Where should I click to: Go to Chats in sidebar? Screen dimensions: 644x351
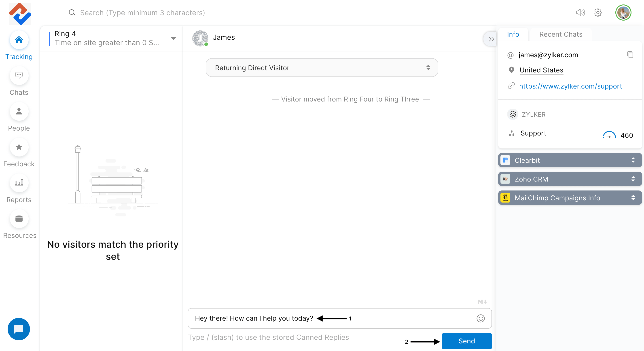pyautogui.click(x=19, y=76)
